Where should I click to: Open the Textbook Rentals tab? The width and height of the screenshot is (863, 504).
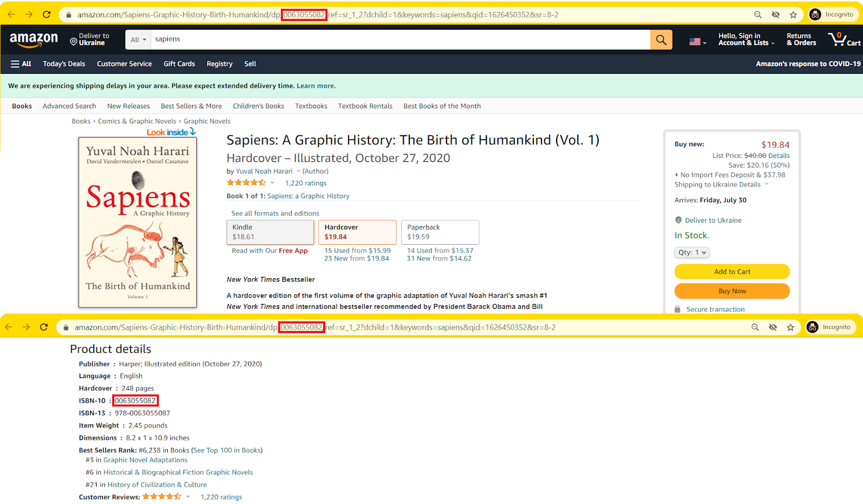pyautogui.click(x=365, y=106)
